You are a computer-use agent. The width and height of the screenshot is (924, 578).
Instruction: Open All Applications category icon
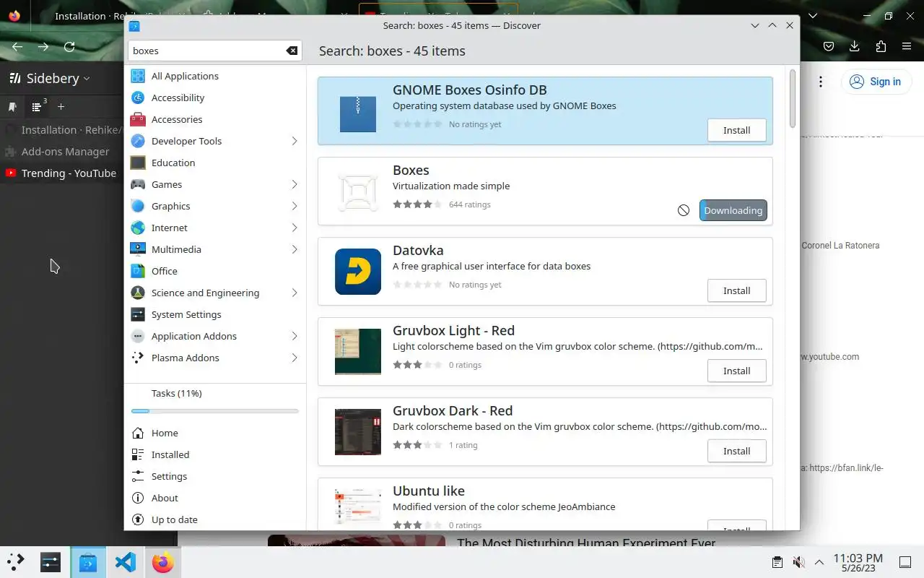pos(138,76)
